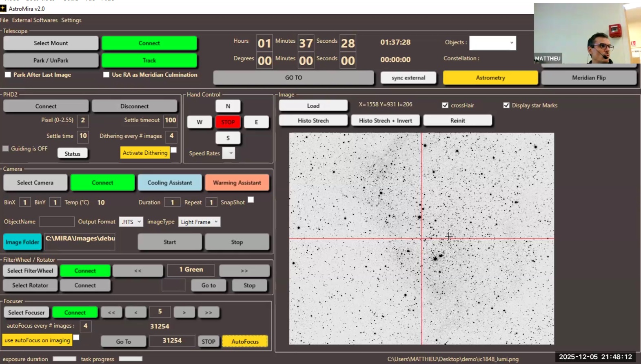Uncheck the crossHair checkbox
The height and width of the screenshot is (364, 641).
tap(445, 105)
